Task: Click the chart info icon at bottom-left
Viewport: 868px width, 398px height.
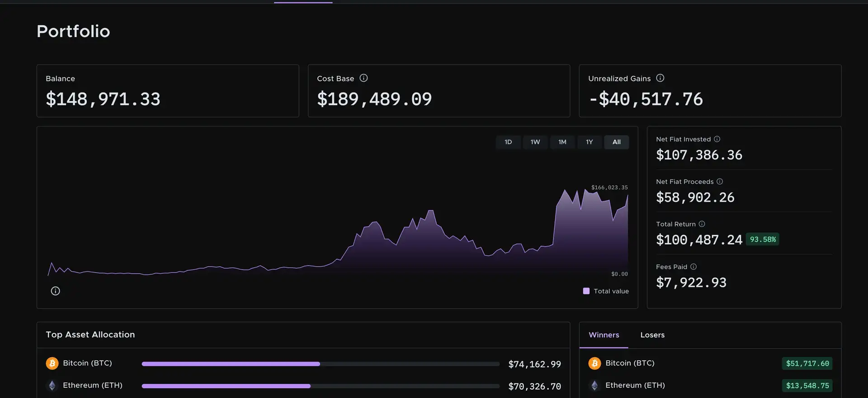Action: (x=56, y=291)
